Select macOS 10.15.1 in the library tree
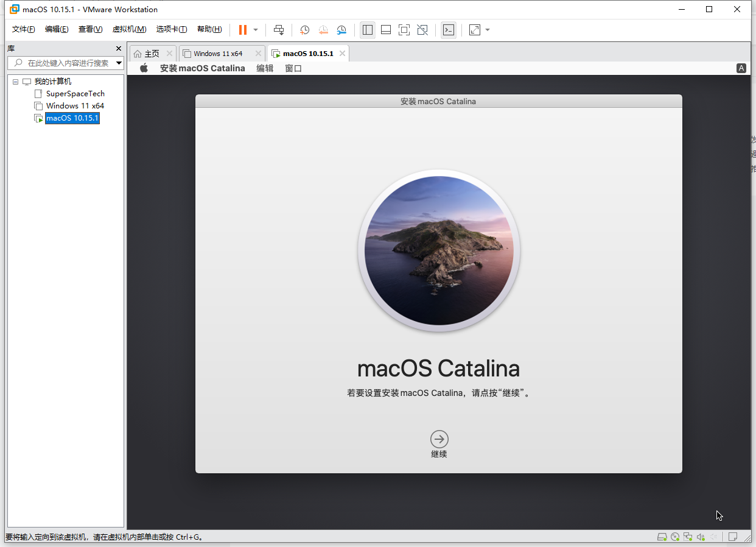Image resolution: width=756 pixels, height=547 pixels. pyautogui.click(x=72, y=118)
